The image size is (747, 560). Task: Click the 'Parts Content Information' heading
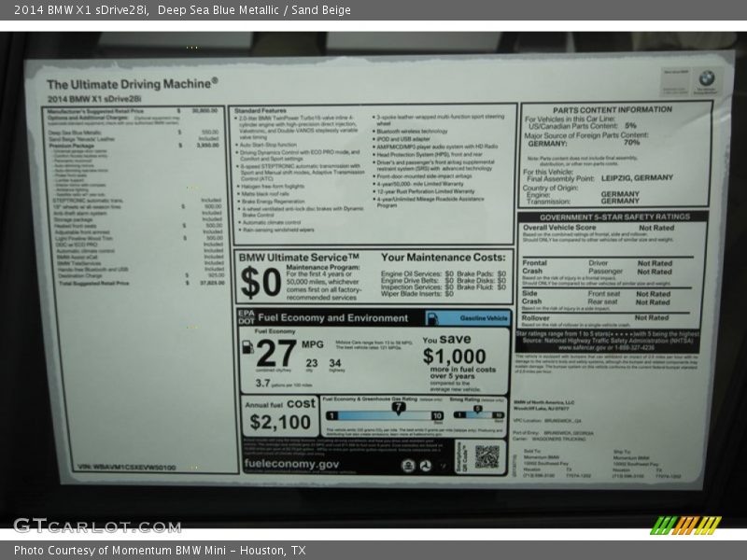612,109
